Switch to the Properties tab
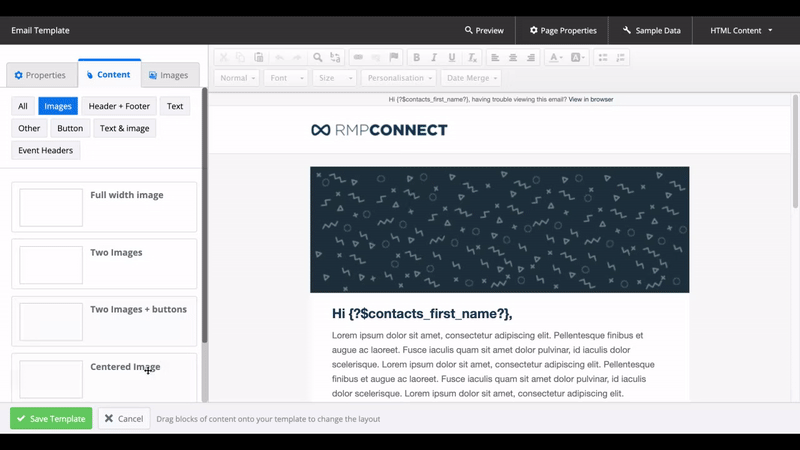 [40, 75]
